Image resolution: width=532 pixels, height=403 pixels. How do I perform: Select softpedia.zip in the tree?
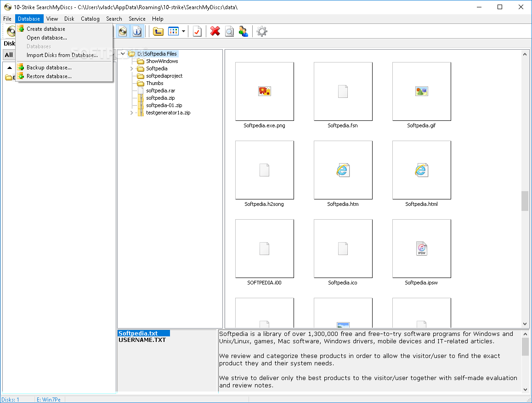point(160,98)
